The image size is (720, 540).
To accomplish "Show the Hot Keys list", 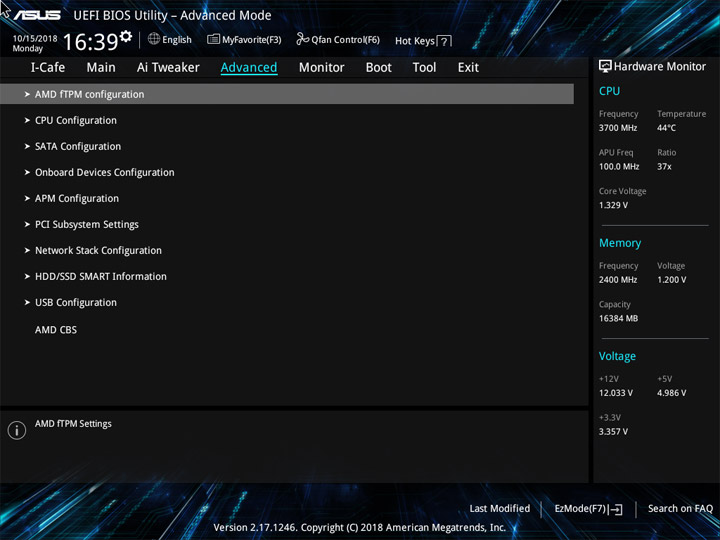I will pyautogui.click(x=415, y=41).
